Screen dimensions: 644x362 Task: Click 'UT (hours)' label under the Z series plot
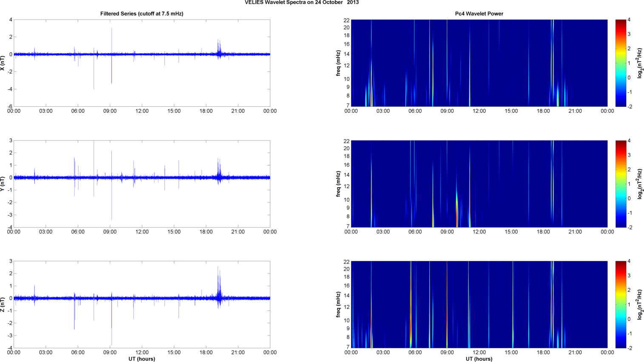point(142,359)
